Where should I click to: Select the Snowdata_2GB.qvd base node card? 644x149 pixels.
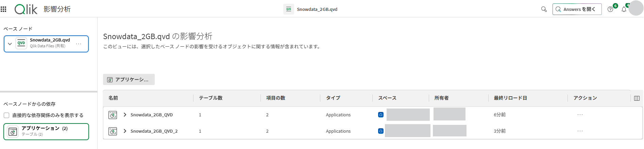[x=46, y=44]
